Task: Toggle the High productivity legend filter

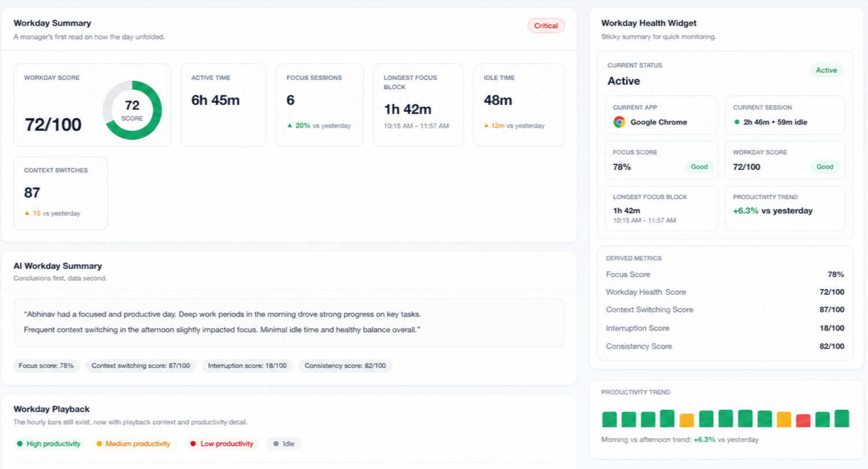Action: point(48,444)
